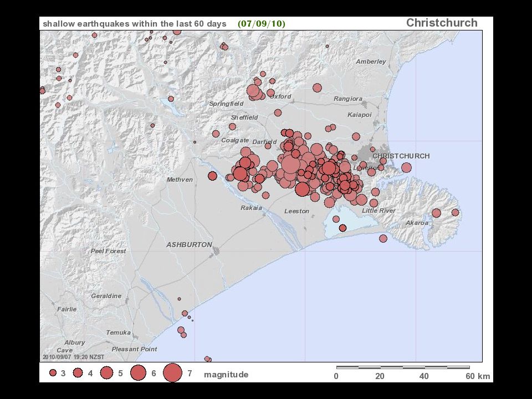Click the scale bar above the km labels
The width and height of the screenshot is (532, 399).
click(x=403, y=367)
